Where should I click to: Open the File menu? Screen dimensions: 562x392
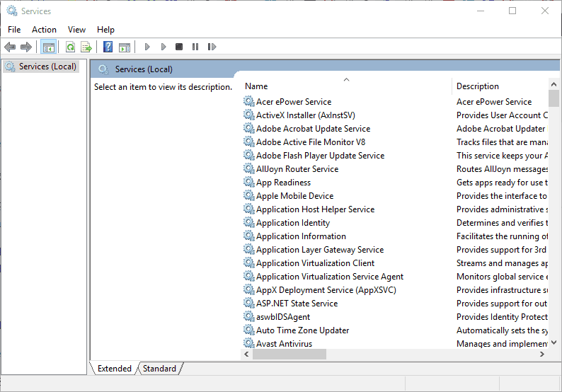pyautogui.click(x=14, y=30)
